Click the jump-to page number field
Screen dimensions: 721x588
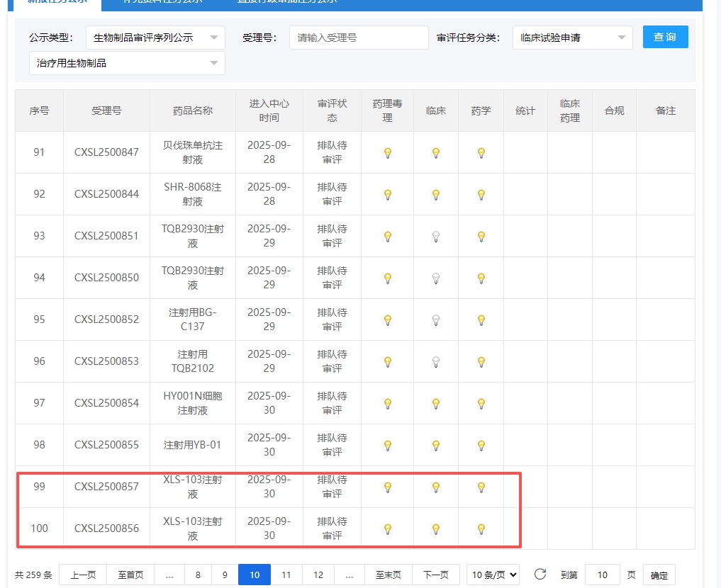[602, 575]
